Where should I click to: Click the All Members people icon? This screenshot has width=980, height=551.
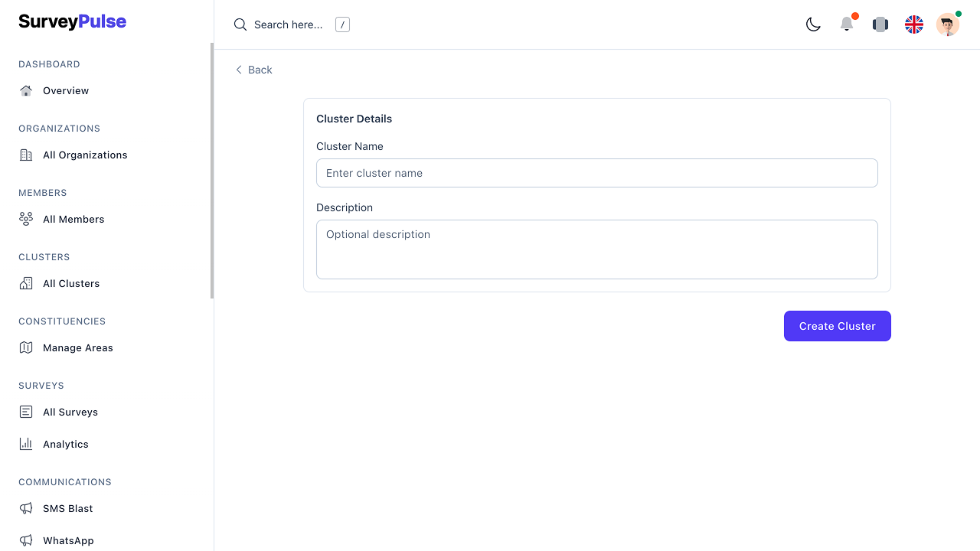tap(26, 219)
